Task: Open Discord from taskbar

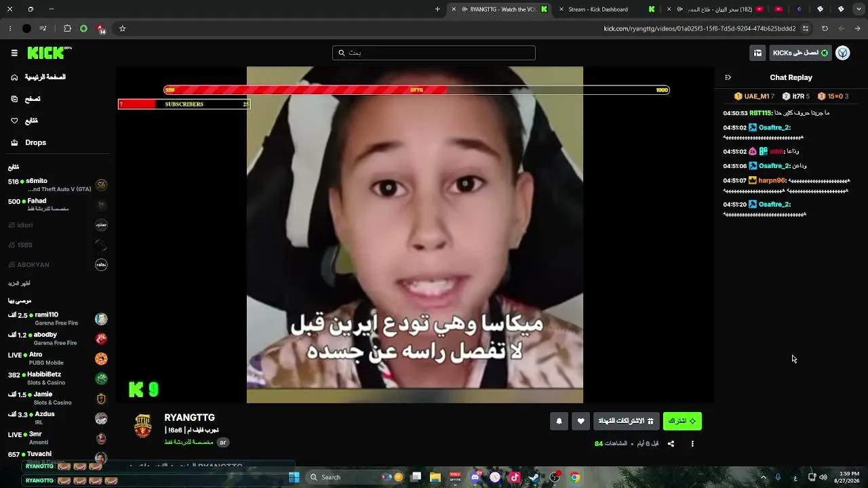Action: click(x=475, y=477)
